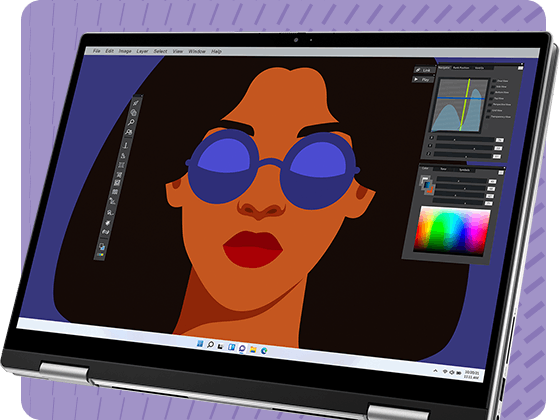This screenshot has width=560, height=420.
Task: Show hidden icons chevron in system tray
Action: pyautogui.click(x=435, y=371)
